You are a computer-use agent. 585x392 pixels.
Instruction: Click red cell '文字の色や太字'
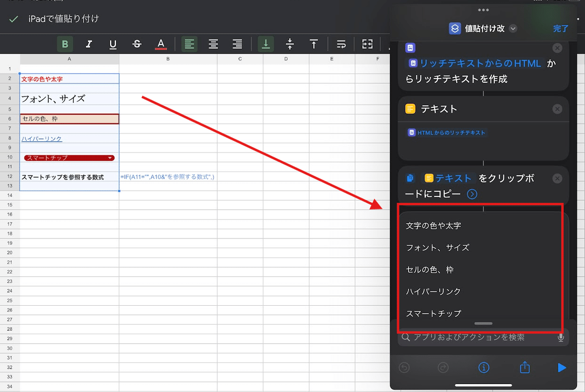(69, 79)
